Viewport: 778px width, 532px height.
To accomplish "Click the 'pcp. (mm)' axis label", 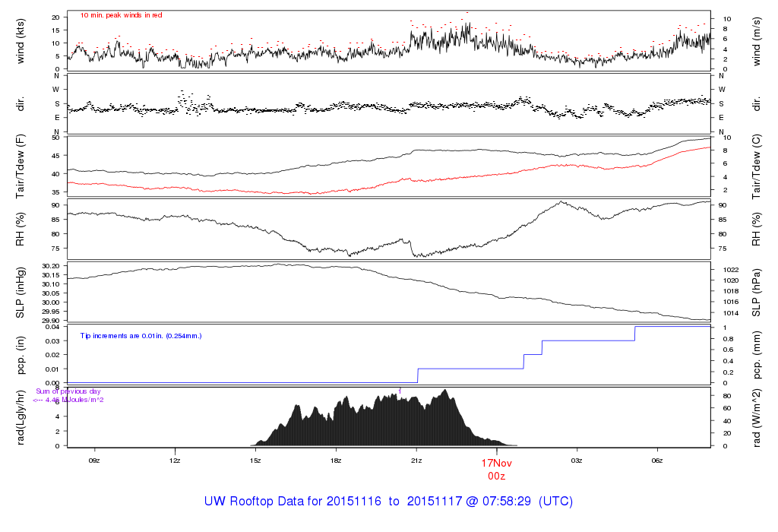I will (756, 356).
